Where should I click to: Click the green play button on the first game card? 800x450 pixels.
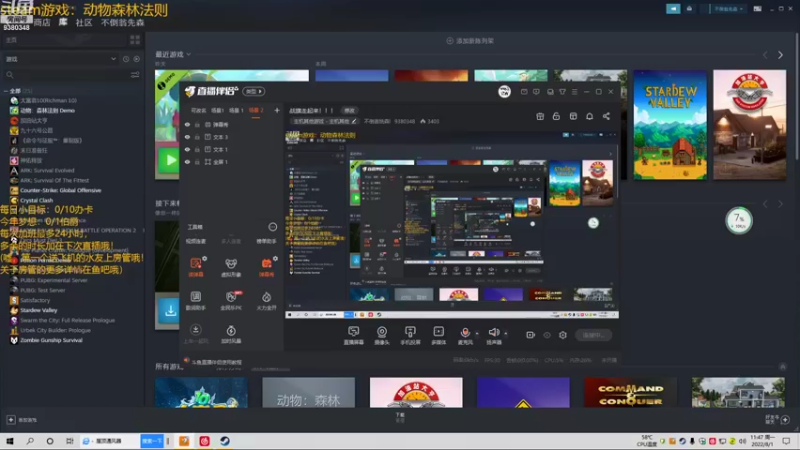[x=168, y=161]
